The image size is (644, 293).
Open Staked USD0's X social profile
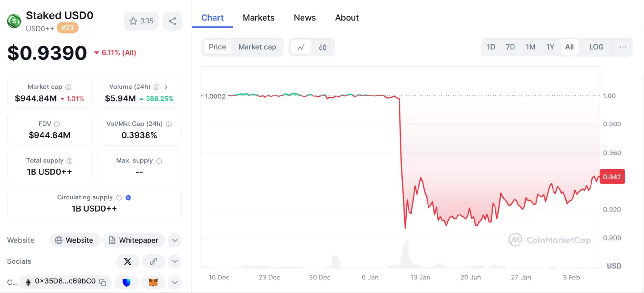pos(128,261)
